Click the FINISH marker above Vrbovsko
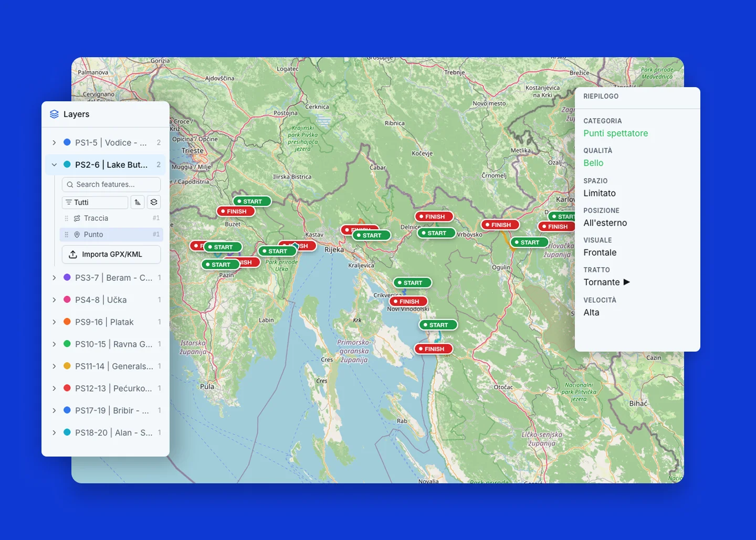This screenshot has height=540, width=756. coord(500,225)
